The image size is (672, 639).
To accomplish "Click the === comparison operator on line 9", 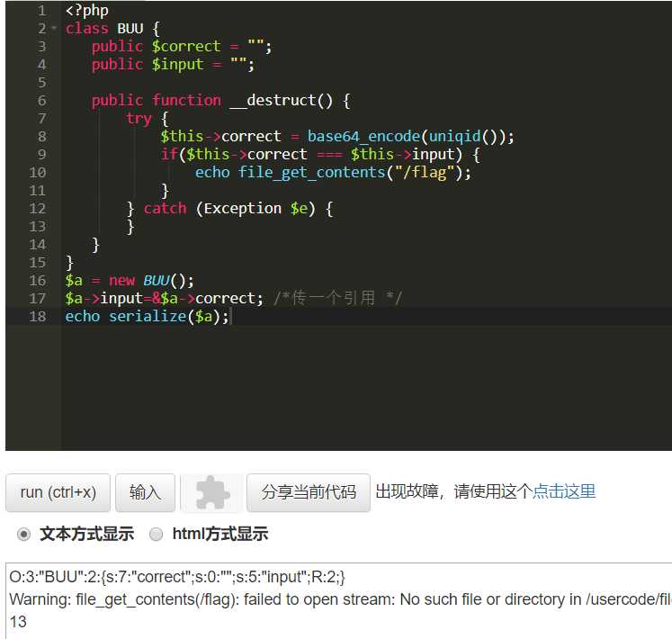I will pyautogui.click(x=328, y=155).
